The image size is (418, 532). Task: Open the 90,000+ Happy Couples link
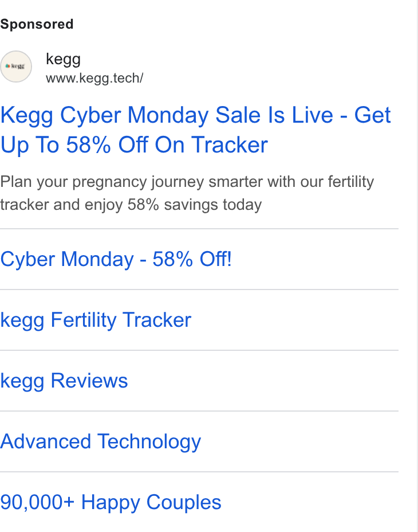tap(111, 502)
